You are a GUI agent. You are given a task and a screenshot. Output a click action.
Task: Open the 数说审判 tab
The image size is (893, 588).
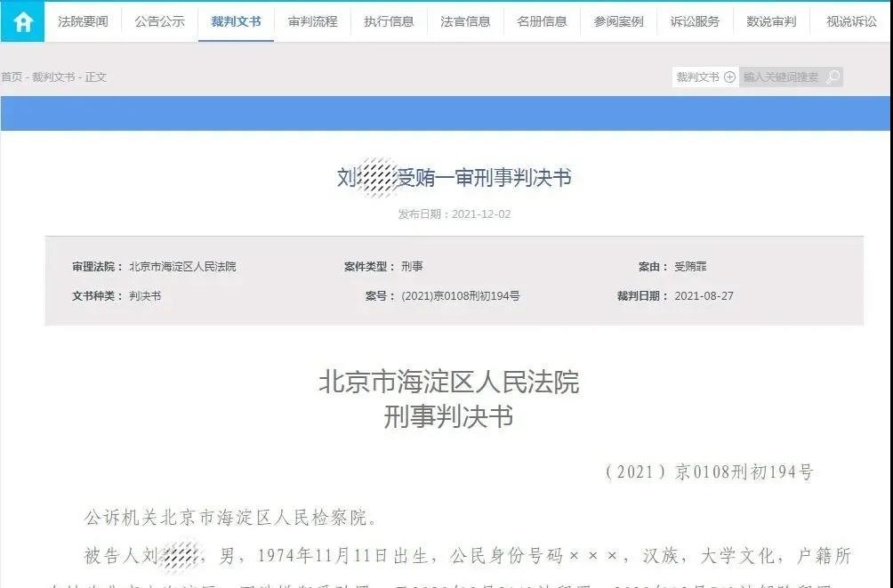tap(772, 21)
